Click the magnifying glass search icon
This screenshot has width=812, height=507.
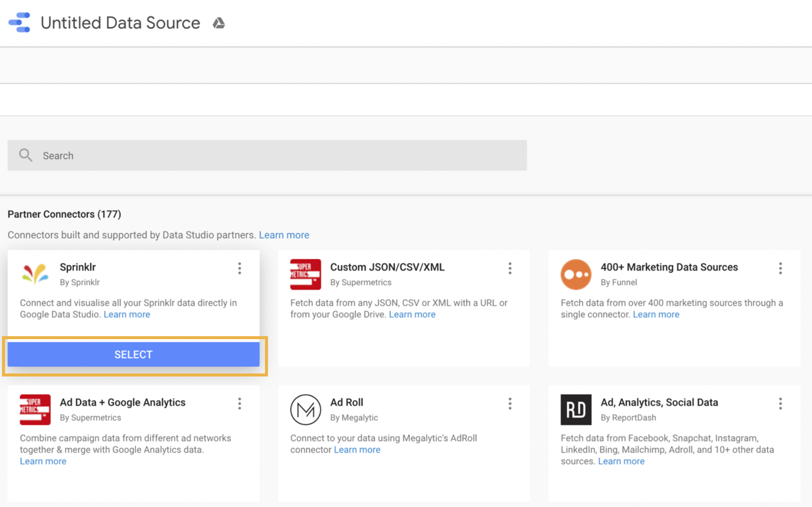tap(26, 155)
